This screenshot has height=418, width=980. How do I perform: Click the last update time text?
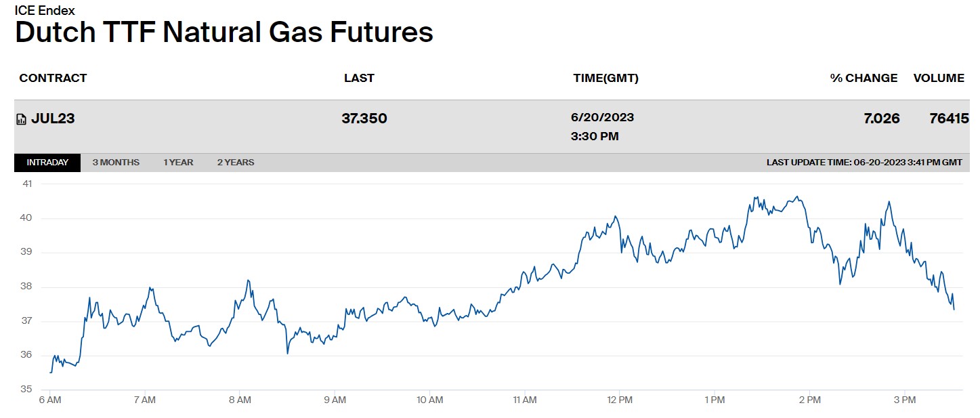[x=864, y=163]
